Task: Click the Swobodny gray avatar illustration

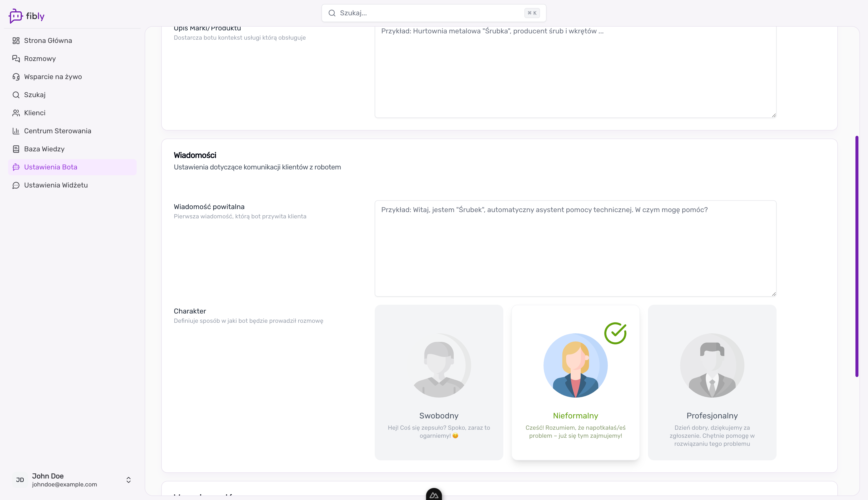Action: pyautogui.click(x=439, y=365)
